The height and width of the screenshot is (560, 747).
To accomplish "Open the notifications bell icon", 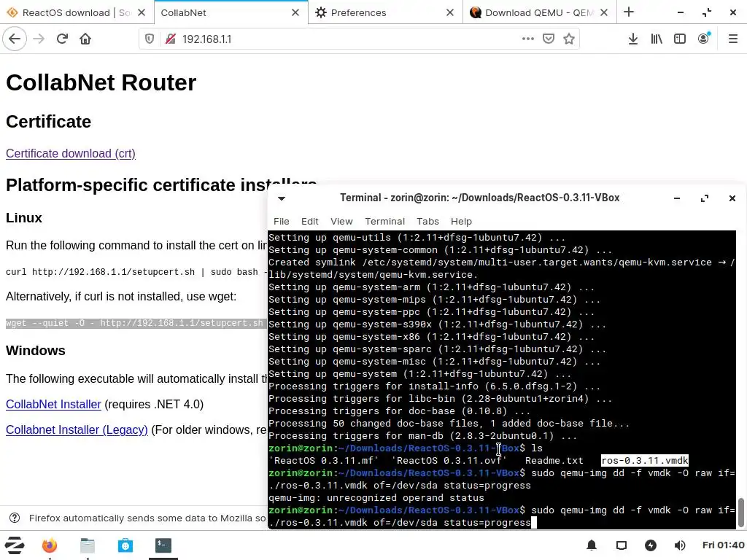I will click(x=592, y=545).
